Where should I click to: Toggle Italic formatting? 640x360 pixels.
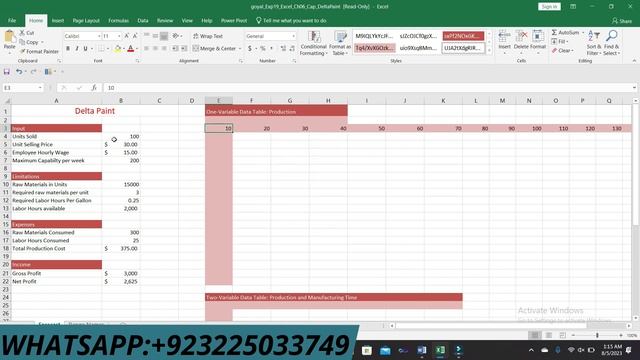click(76, 49)
